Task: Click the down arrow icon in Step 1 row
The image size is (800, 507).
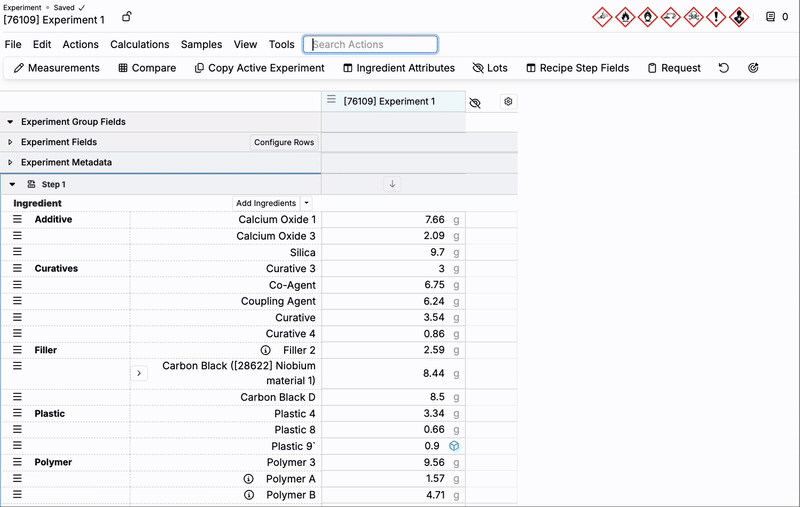Action: click(x=393, y=184)
